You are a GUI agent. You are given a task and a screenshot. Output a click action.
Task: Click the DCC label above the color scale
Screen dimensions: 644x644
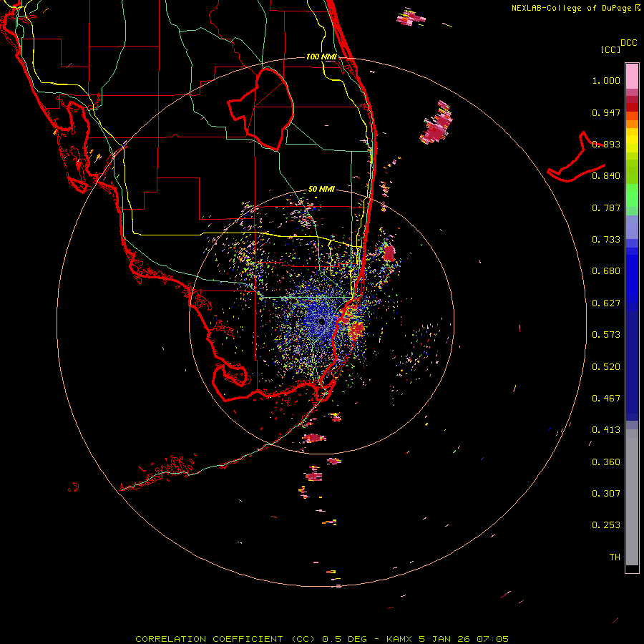point(629,43)
